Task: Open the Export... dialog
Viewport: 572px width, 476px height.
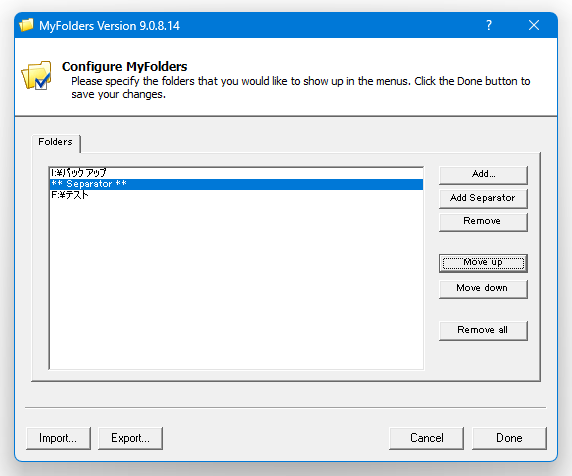Action: coord(130,438)
